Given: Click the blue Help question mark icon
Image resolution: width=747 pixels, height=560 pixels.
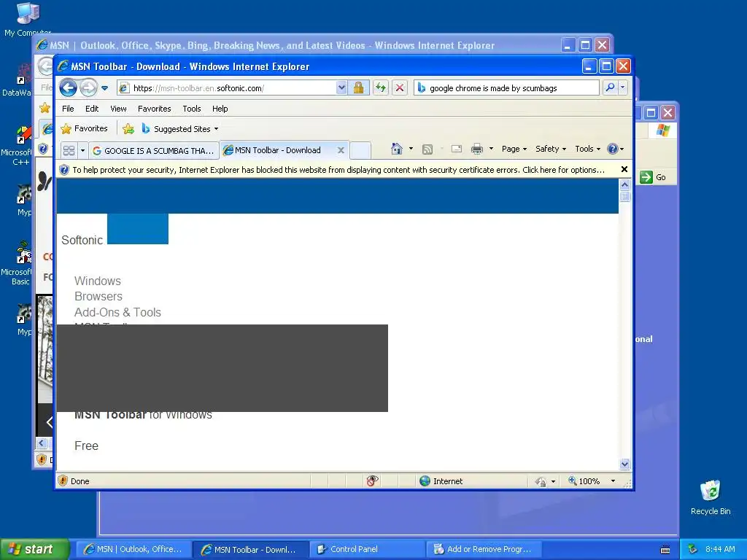Looking at the screenshot, I should 613,149.
